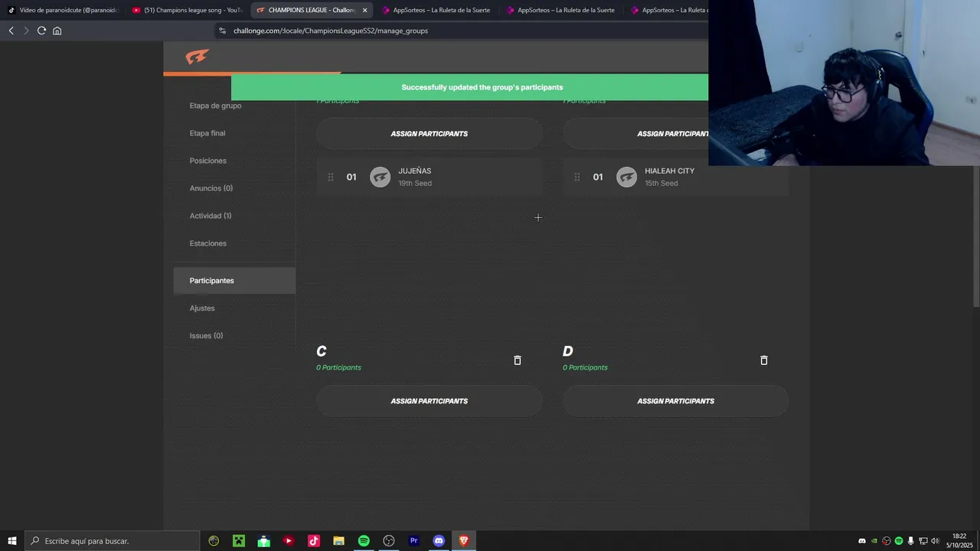Click 0 Participants under group D
Viewport: 980px width, 551px height.
585,367
